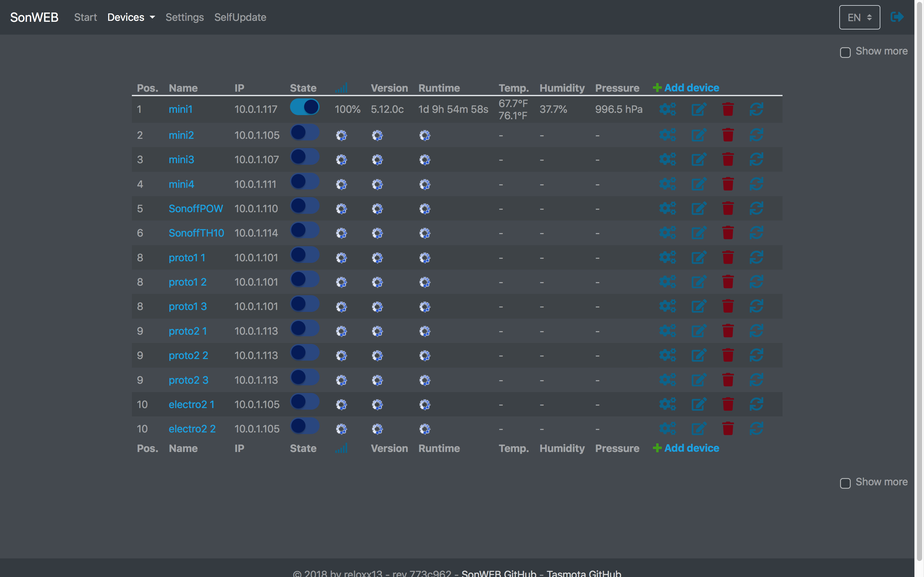
Task: Enable the bottom Show more checkbox
Action: point(845,483)
